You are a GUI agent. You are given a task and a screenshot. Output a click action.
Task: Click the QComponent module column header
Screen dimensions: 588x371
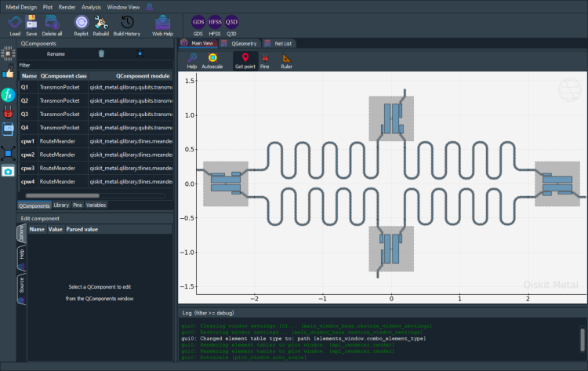tap(130, 76)
